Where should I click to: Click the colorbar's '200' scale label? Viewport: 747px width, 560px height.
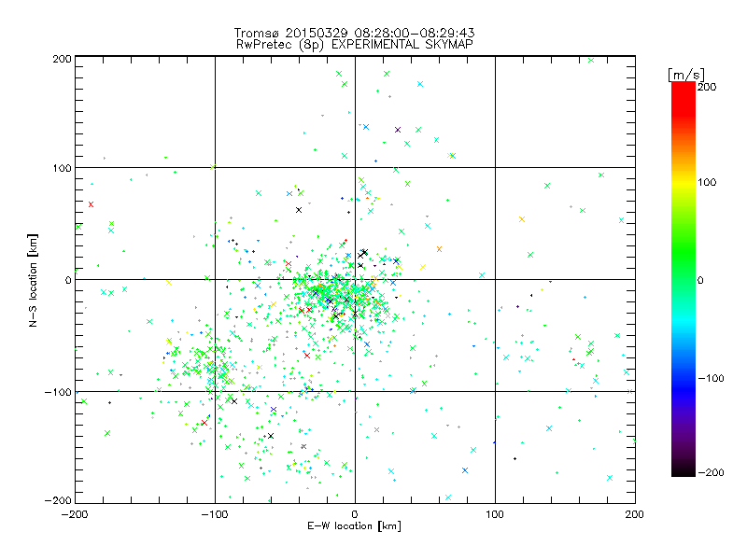(707, 87)
